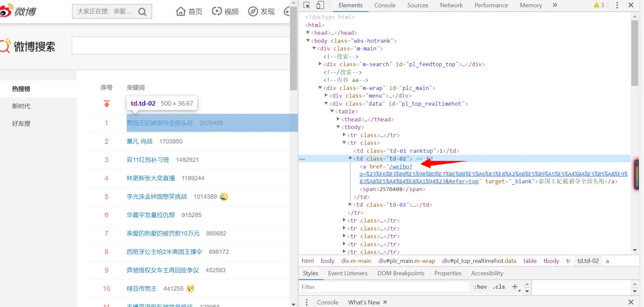The width and height of the screenshot is (644, 307).
Task: Click the Weibo logo in the header
Action: [x=18, y=11]
